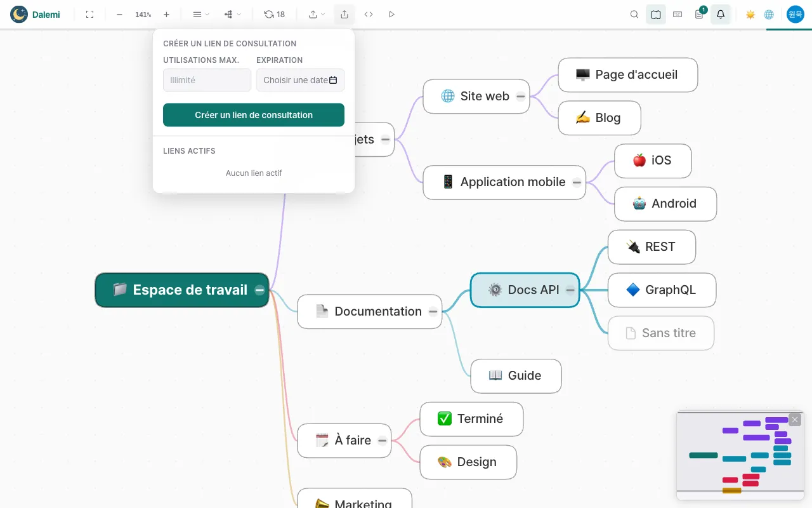Open the notes icon with badge 1
Image resolution: width=812 pixels, height=508 pixels.
coord(699,14)
